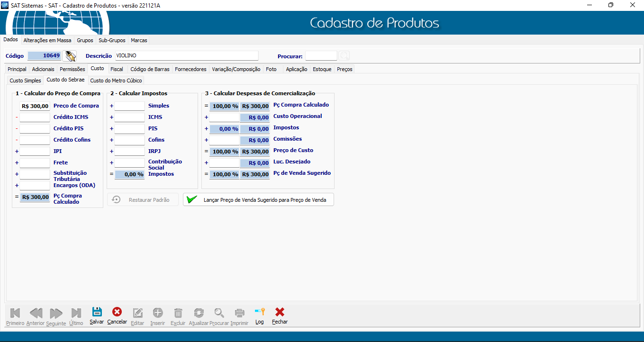Click the edit code icon beside Código
Viewport: 644px width, 342px height.
click(x=70, y=56)
